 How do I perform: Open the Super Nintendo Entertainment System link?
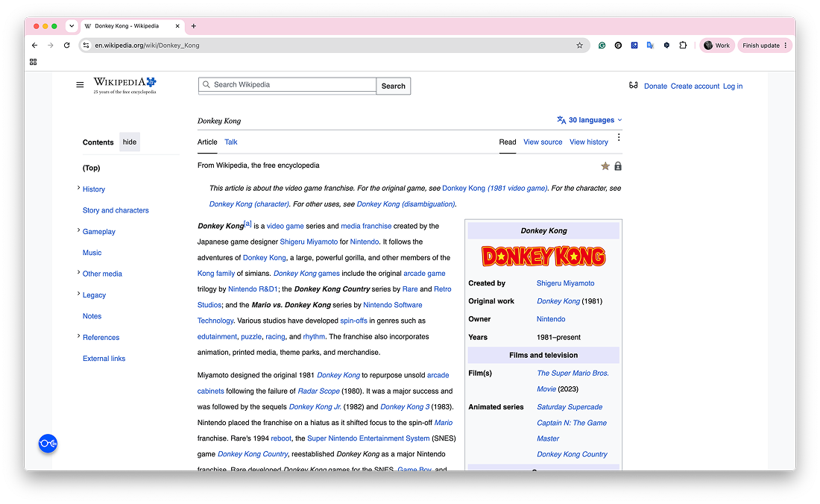click(368, 438)
